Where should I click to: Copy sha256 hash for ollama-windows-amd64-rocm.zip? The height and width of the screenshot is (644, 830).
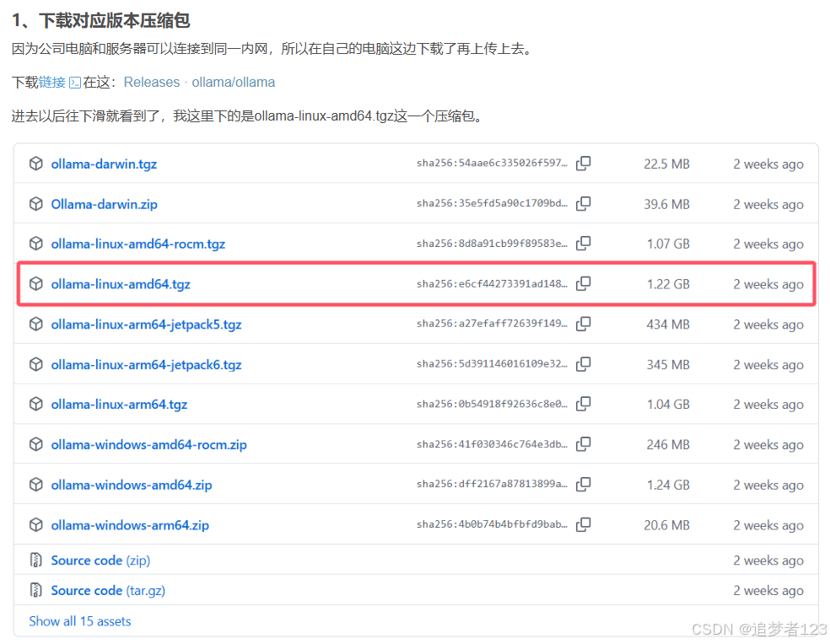[584, 444]
